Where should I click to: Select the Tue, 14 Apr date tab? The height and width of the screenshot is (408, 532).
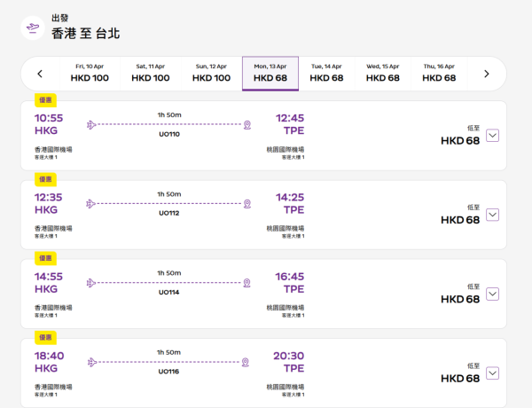click(x=326, y=73)
